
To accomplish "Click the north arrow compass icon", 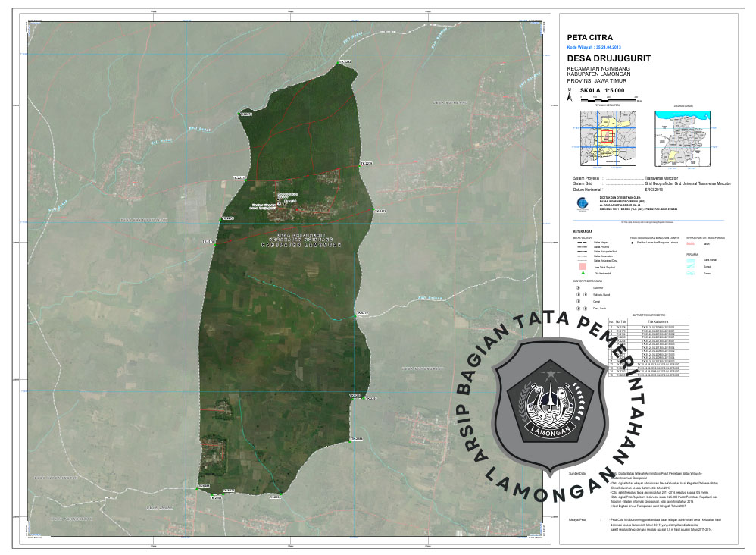I will click(x=570, y=95).
